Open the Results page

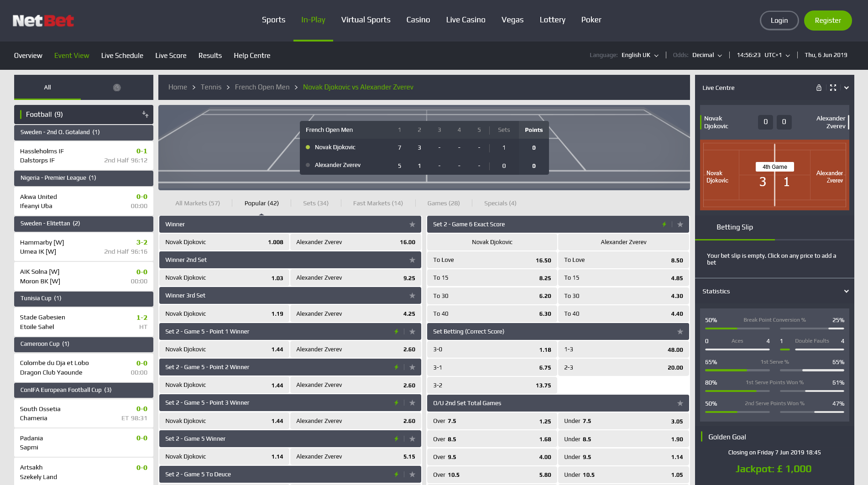pos(210,56)
